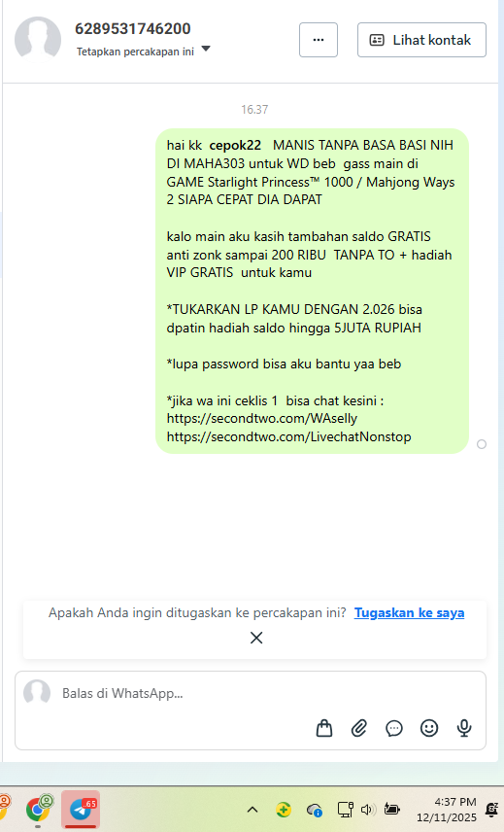Expand the hidden tray icons chevron
This screenshot has width=504, height=832.
252,810
